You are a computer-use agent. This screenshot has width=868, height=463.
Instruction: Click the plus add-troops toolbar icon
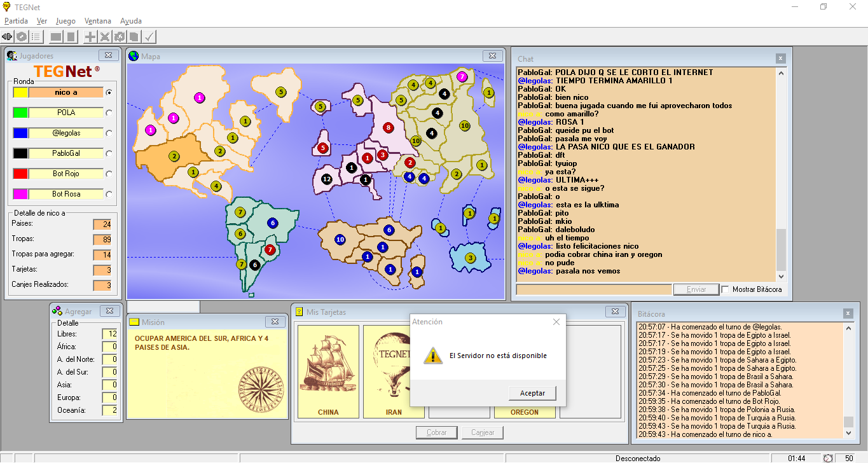click(x=90, y=37)
